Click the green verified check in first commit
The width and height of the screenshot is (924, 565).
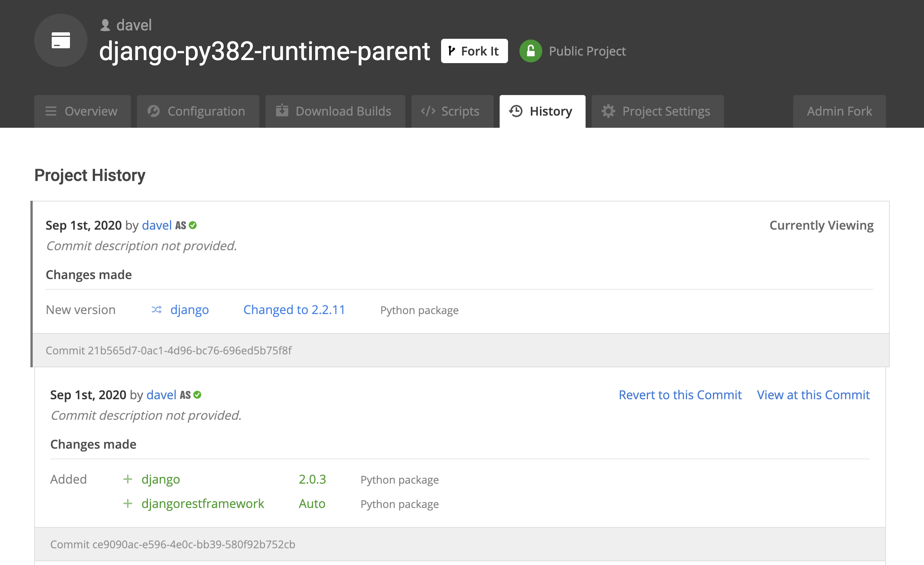[193, 225]
